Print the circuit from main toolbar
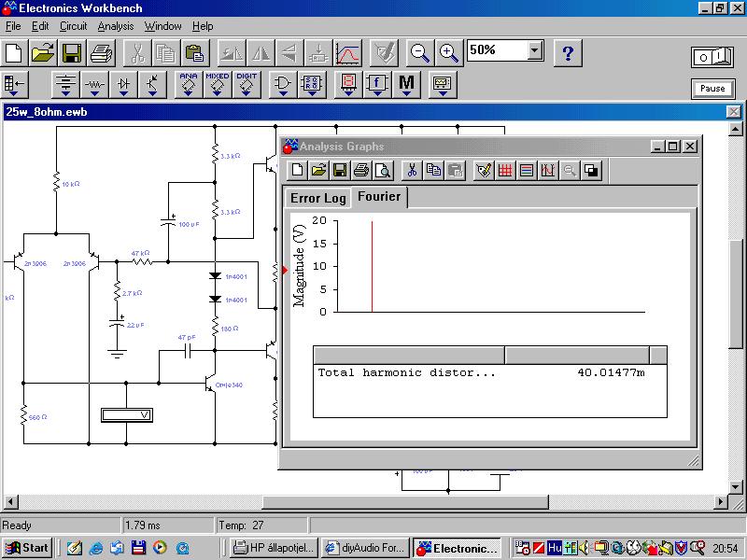 point(101,53)
